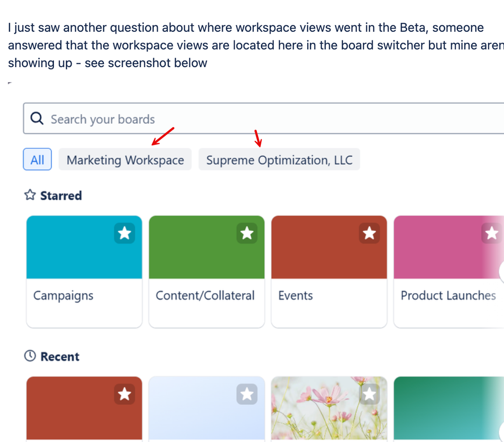Image resolution: width=504 pixels, height=442 pixels.
Task: Open the Content/Collateral board
Action: [x=207, y=271]
